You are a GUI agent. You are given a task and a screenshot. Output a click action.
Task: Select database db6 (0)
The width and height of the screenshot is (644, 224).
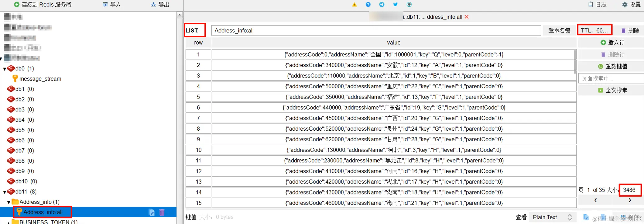(x=21, y=140)
